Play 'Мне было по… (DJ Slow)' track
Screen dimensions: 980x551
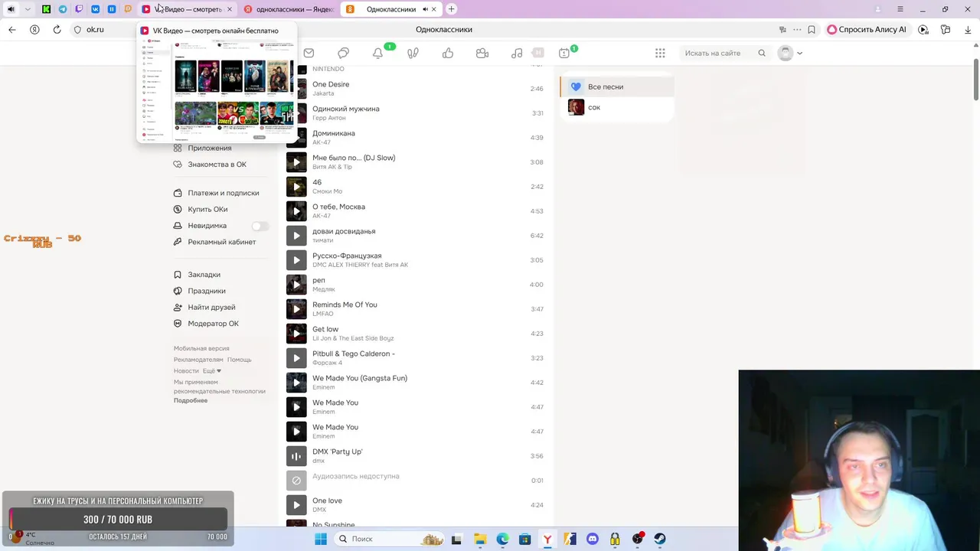tap(296, 162)
